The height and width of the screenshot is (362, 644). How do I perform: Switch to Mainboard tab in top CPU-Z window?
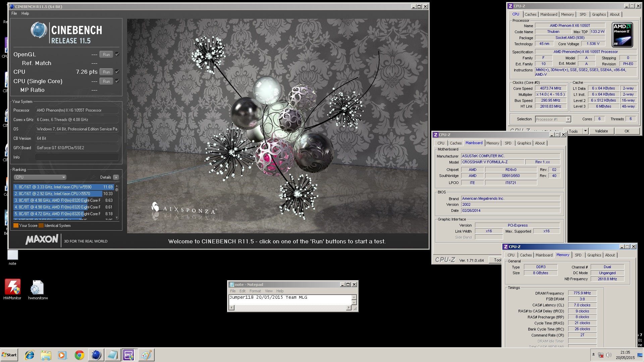pyautogui.click(x=548, y=14)
